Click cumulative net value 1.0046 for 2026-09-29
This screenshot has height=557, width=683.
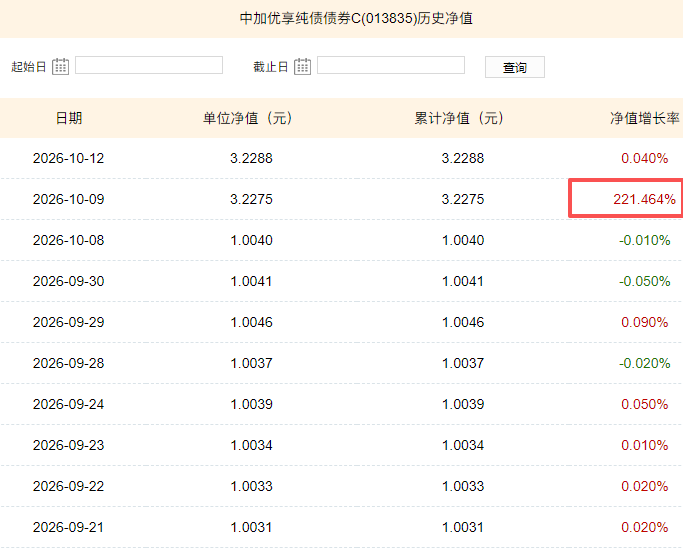click(x=463, y=322)
